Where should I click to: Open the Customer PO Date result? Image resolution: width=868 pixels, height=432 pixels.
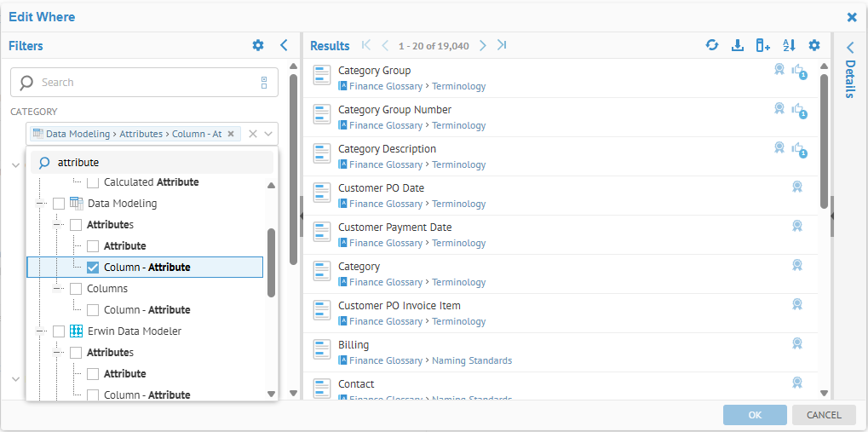(381, 188)
